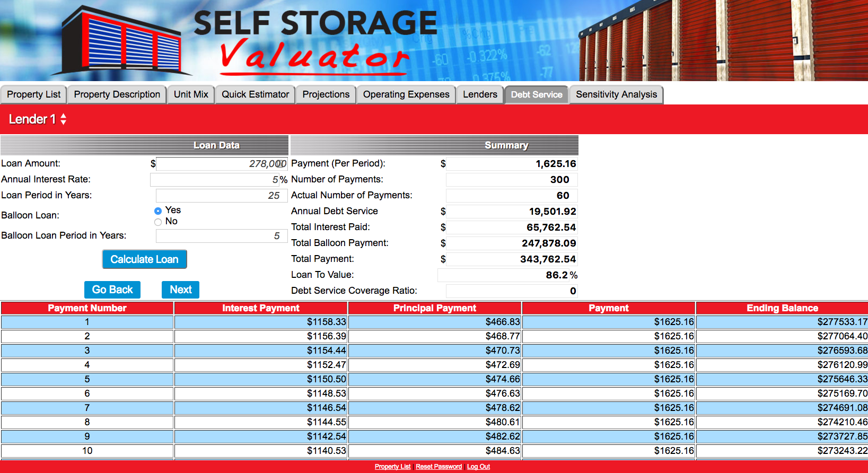Click ending balance cell $273243.22
Image resolution: width=868 pixels, height=473 pixels.
point(782,451)
